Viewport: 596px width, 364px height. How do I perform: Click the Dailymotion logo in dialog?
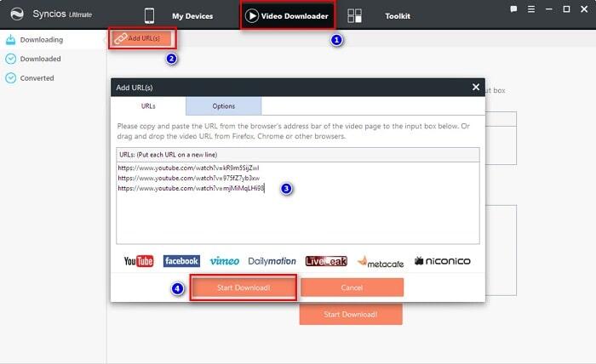click(x=272, y=261)
